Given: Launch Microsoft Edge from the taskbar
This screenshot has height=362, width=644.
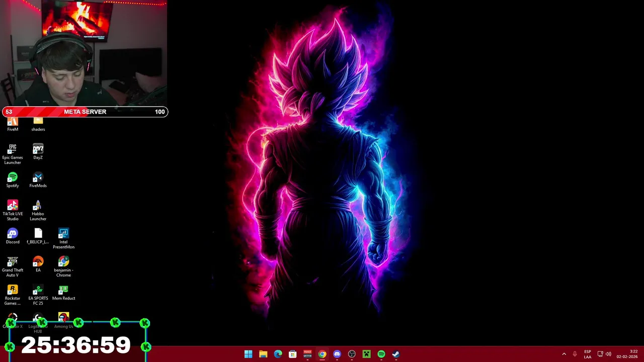Looking at the screenshot, I should 278,354.
